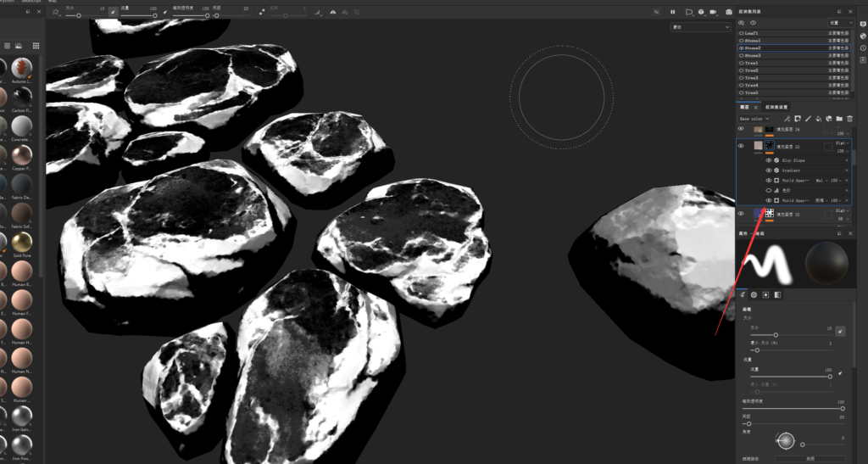Image resolution: width=868 pixels, height=464 pixels.
Task: Open shader settings globe icon in sidebar
Action: pyautogui.click(x=863, y=36)
